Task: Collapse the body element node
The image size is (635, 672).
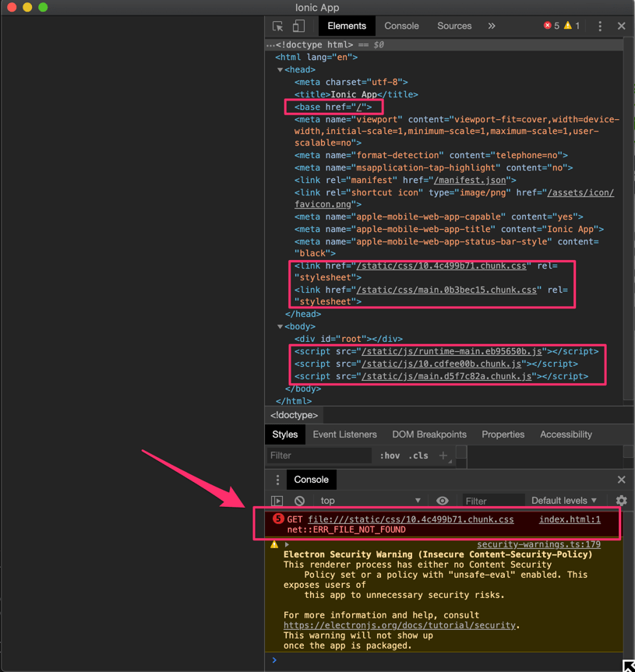Action: [x=280, y=326]
